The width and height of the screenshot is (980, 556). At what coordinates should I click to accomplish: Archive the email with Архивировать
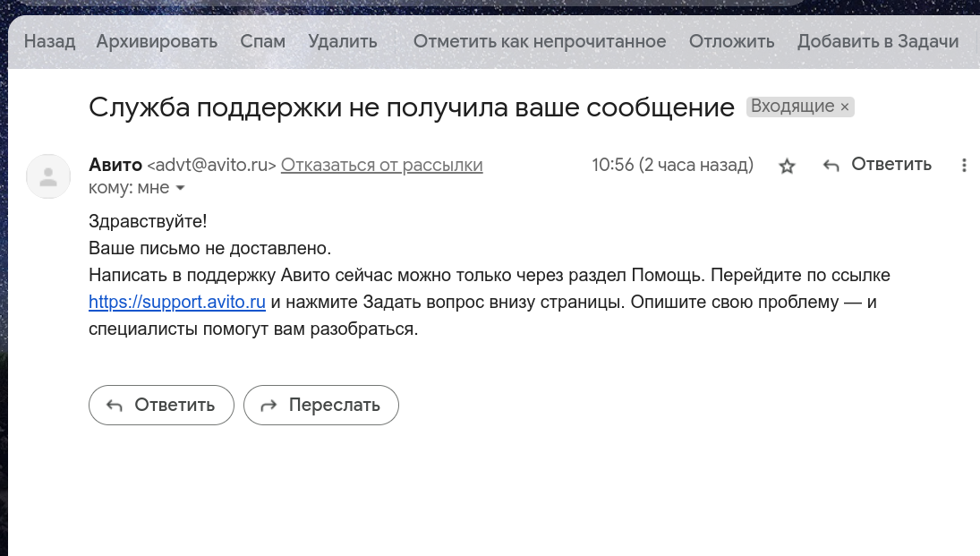click(x=157, y=41)
